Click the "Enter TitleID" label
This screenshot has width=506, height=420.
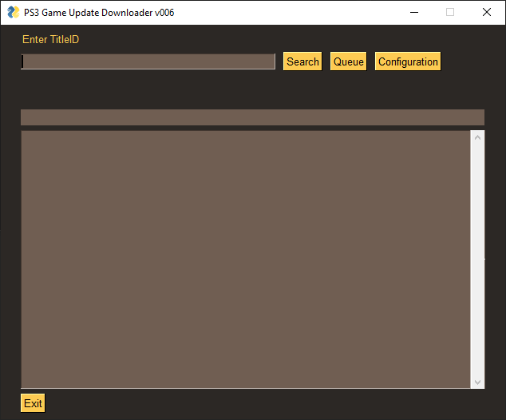tap(50, 39)
